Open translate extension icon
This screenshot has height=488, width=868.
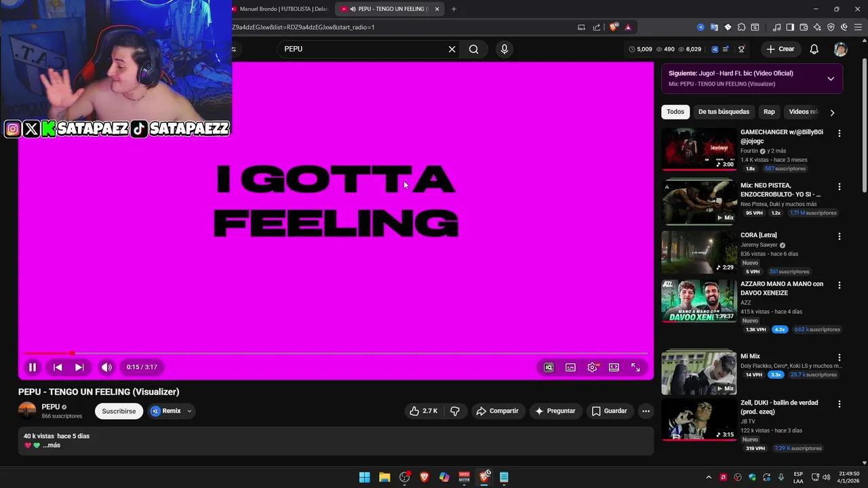(x=714, y=27)
